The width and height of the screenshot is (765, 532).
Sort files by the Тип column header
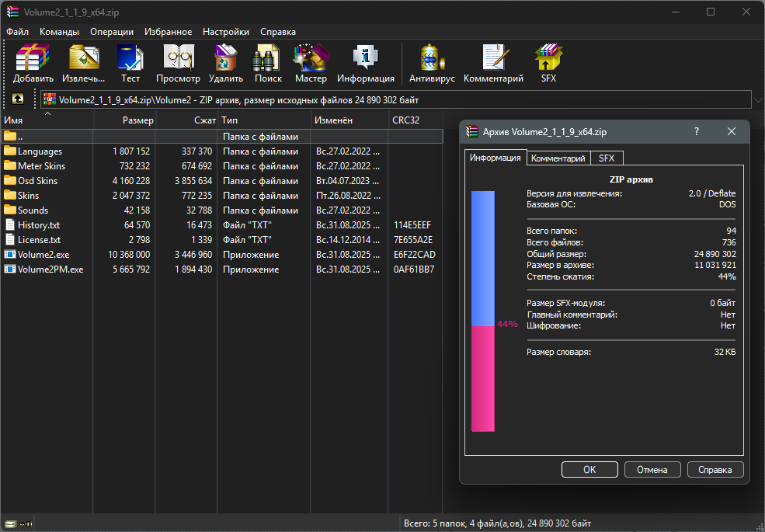(264, 120)
